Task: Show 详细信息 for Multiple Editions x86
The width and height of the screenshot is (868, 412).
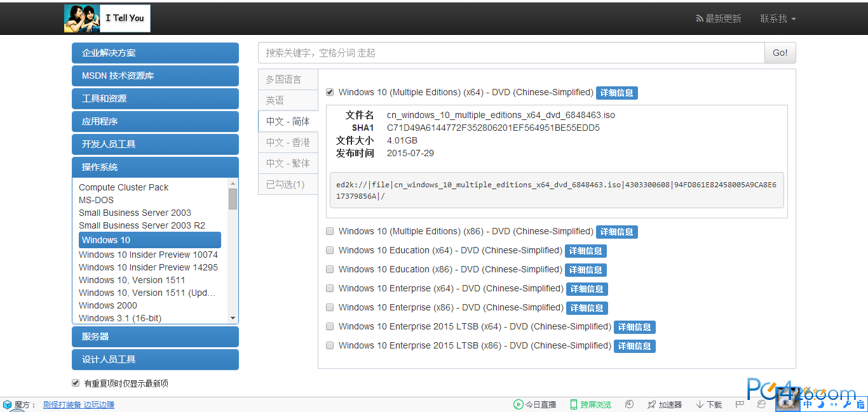Action: point(617,232)
